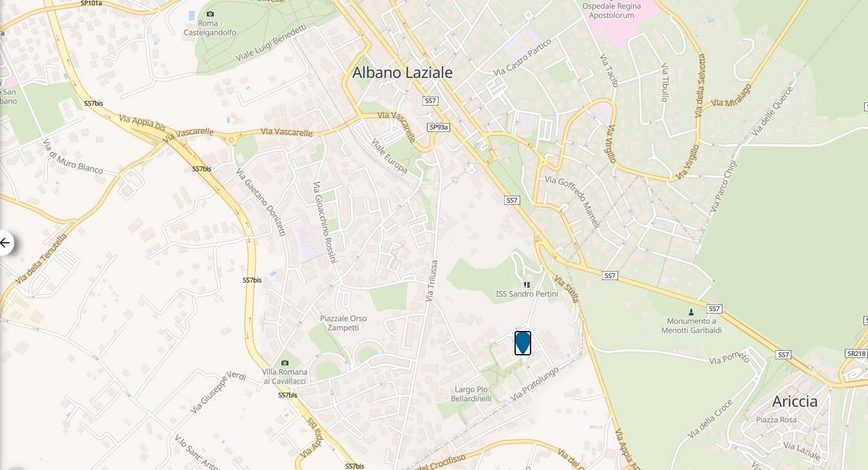Click the camera icon above Roma - Castelgandolfo
The height and width of the screenshot is (470, 868).
pyautogui.click(x=210, y=14)
